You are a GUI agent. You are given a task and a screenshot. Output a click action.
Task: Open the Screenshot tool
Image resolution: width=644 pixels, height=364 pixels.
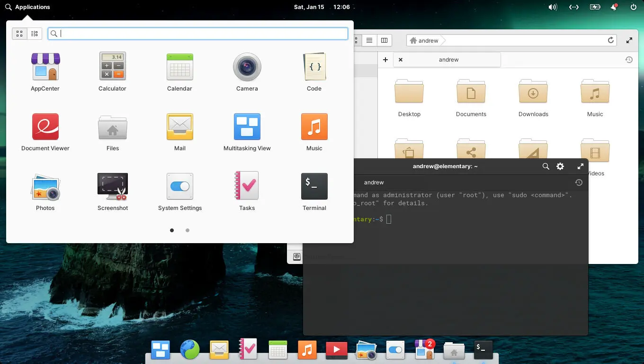(x=112, y=191)
